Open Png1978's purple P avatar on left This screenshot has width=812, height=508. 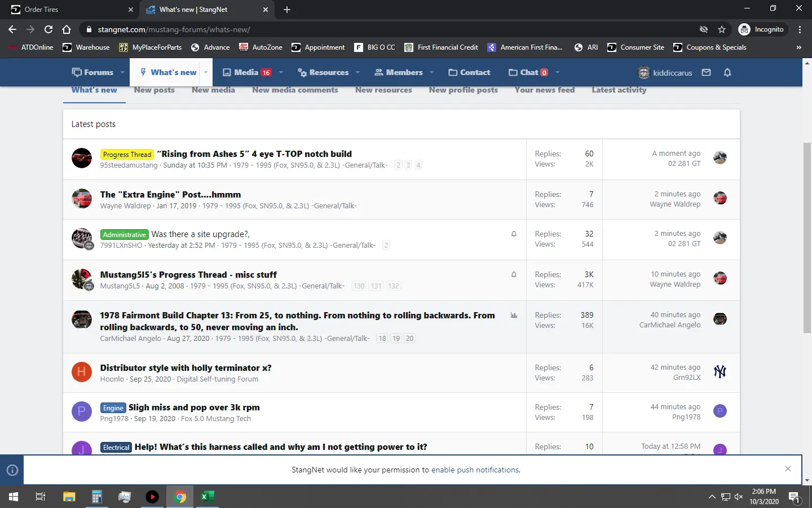(82, 411)
